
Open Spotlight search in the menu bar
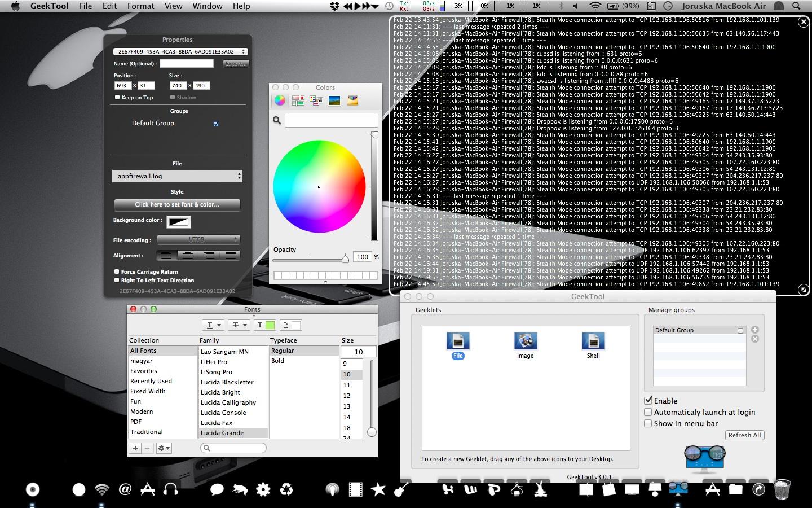pyautogui.click(x=796, y=6)
